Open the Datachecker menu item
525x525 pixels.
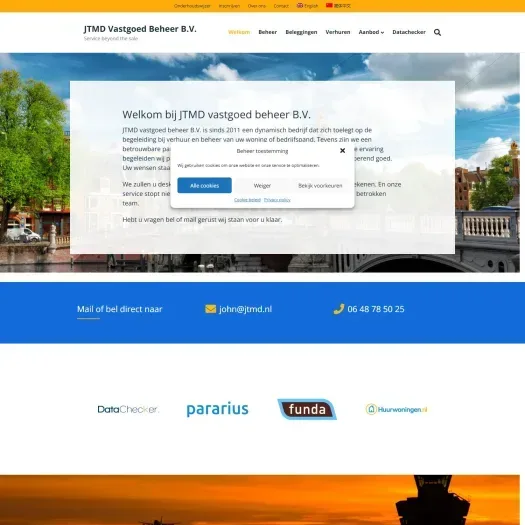(x=409, y=32)
